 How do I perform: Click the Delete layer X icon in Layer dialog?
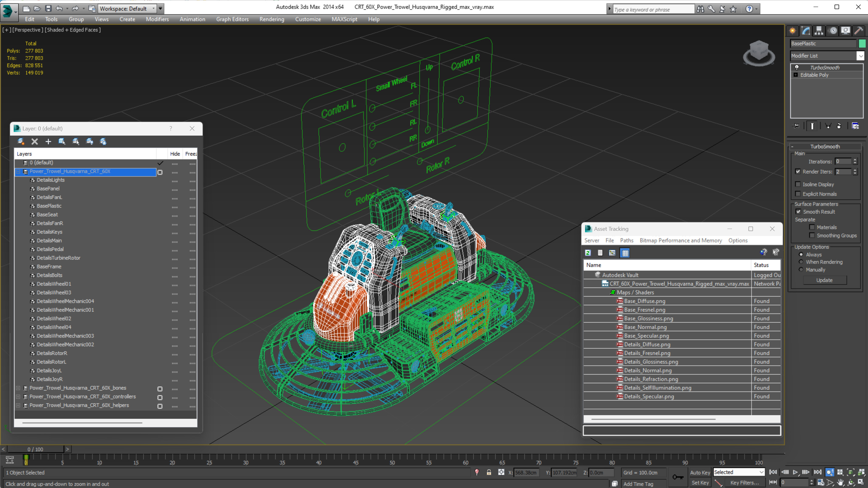point(35,141)
